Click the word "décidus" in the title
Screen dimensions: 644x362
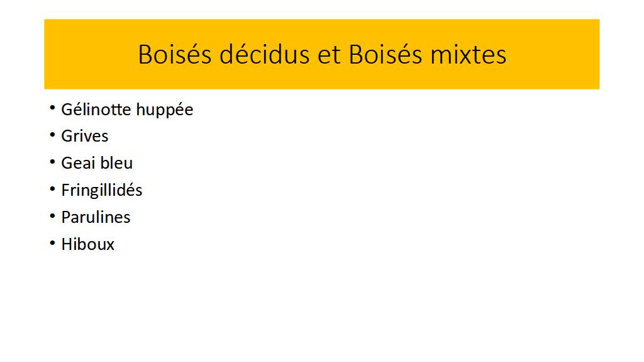(264, 55)
